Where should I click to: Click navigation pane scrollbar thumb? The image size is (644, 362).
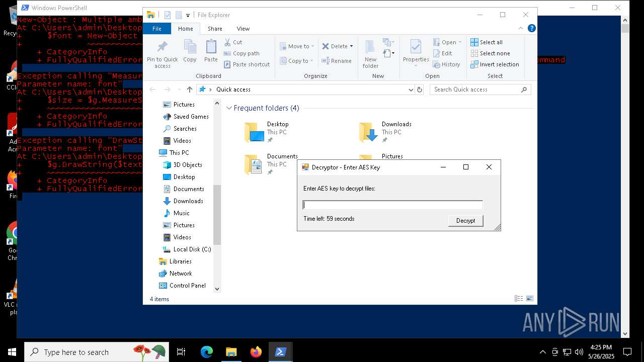[x=217, y=214]
